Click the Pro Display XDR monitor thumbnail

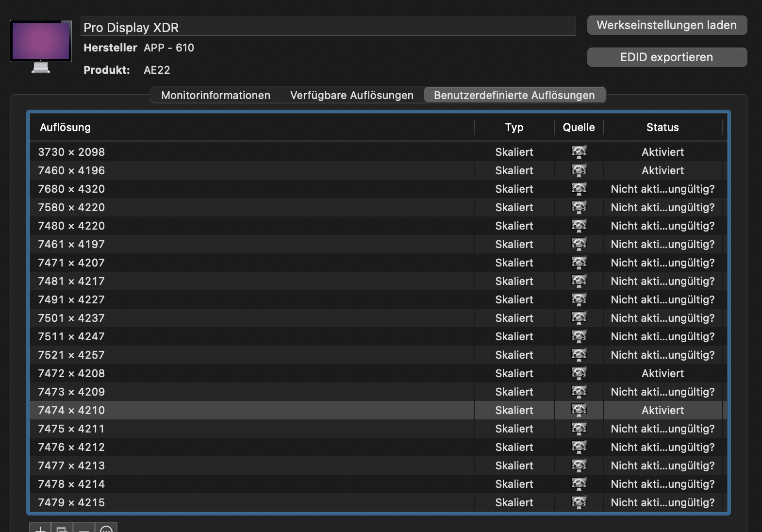coord(41,47)
